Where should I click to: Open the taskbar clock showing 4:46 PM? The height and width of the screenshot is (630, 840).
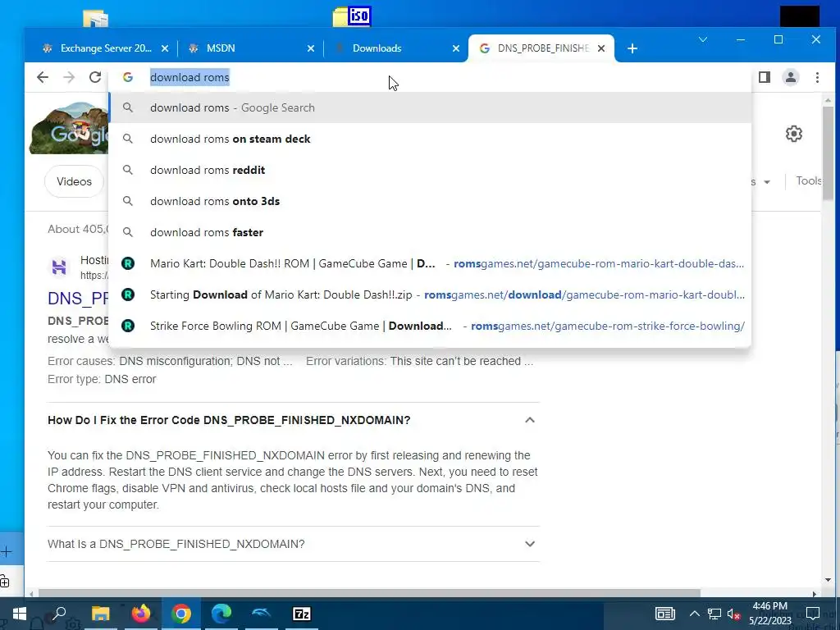click(x=769, y=614)
